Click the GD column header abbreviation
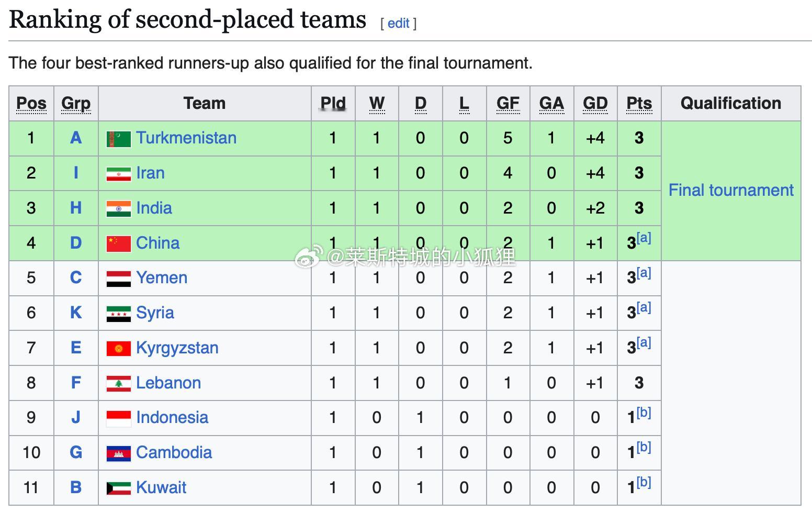 (595, 103)
